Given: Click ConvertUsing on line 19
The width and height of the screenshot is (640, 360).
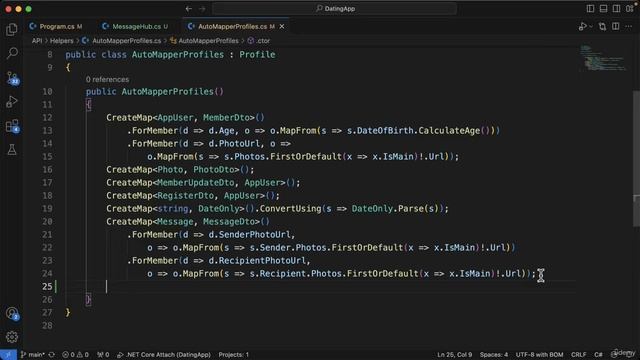Looking at the screenshot, I should (x=290, y=209).
